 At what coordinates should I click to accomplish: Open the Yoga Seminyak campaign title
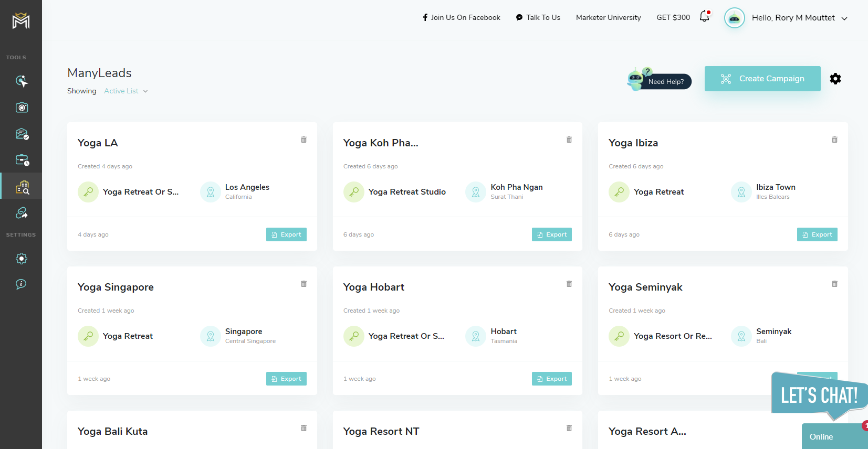645,287
